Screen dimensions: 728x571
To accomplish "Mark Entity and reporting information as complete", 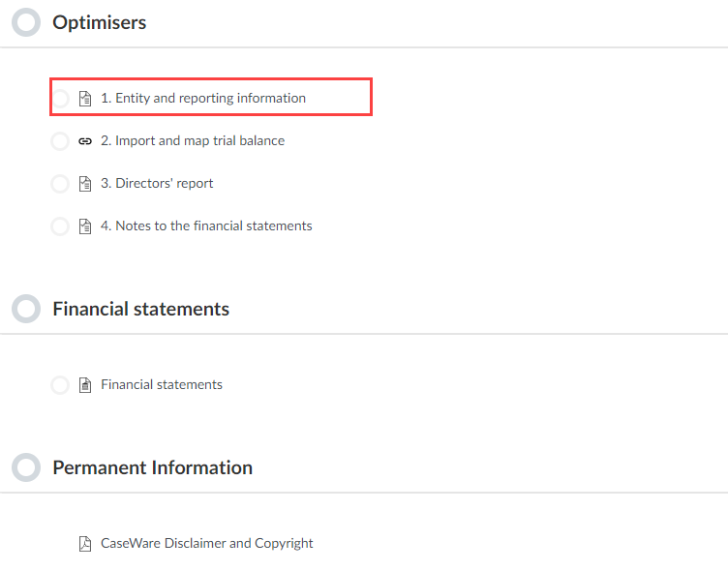I will coord(60,99).
